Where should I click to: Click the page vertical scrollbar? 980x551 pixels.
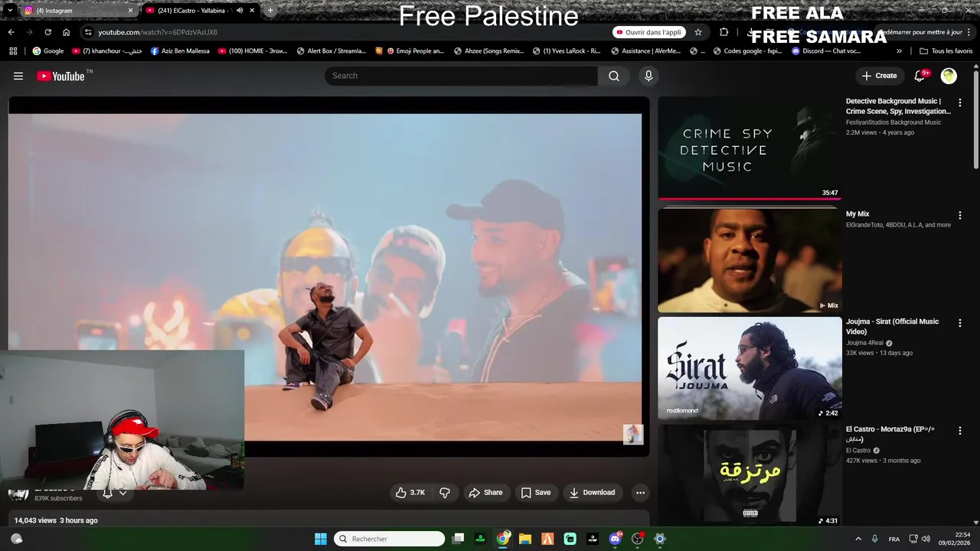coord(976,119)
